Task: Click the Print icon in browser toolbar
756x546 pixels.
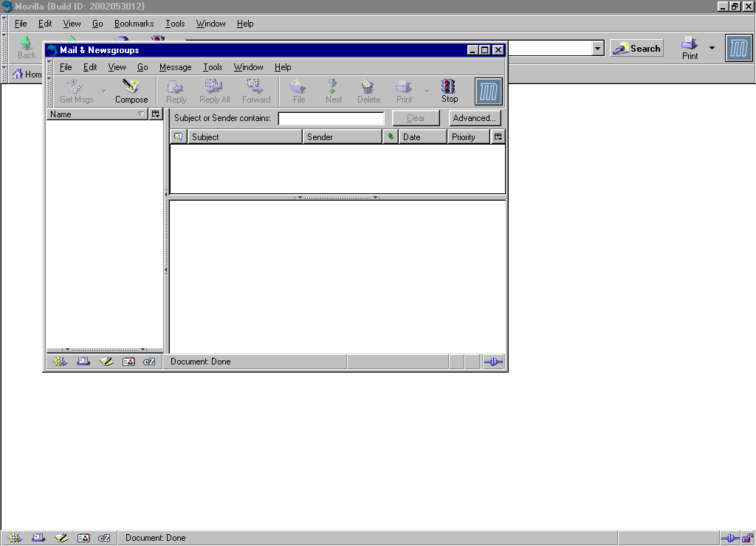Action: point(690,48)
